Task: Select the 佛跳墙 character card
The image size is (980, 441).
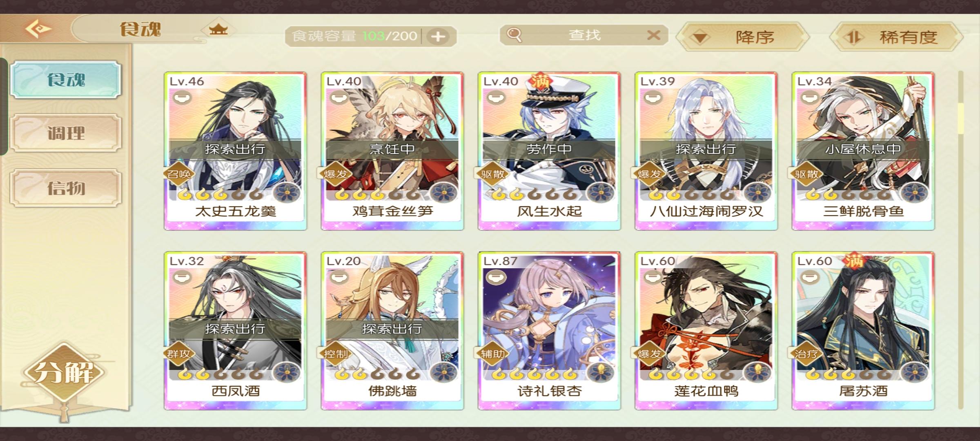Action: [392, 331]
